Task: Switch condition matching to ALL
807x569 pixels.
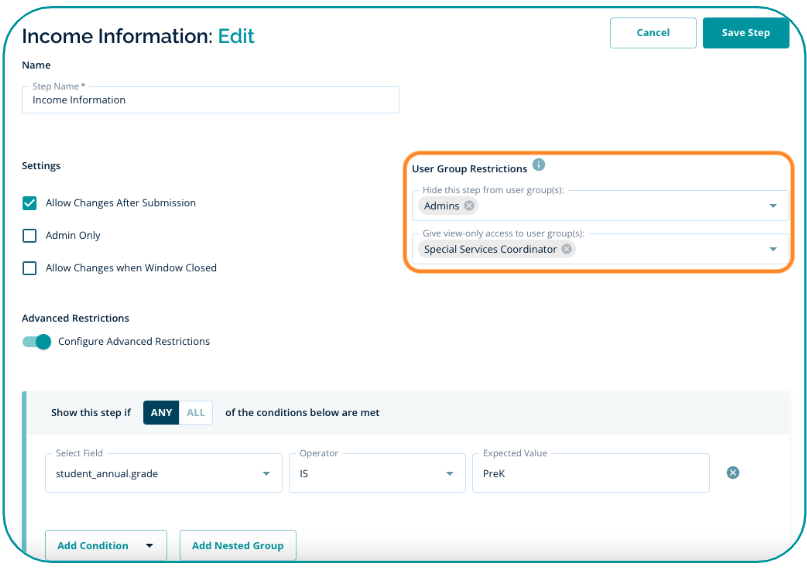Action: [196, 413]
